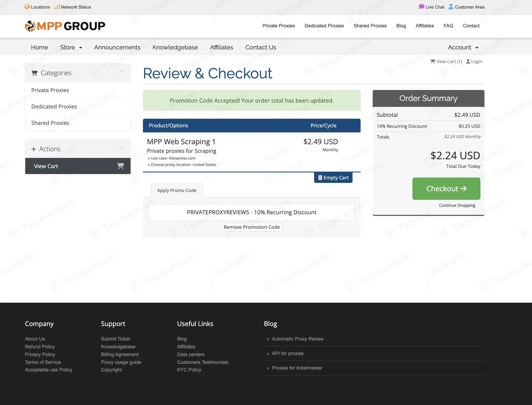This screenshot has height=405, width=532.
Task: Click the person icon beside Login
Action: tap(468, 62)
